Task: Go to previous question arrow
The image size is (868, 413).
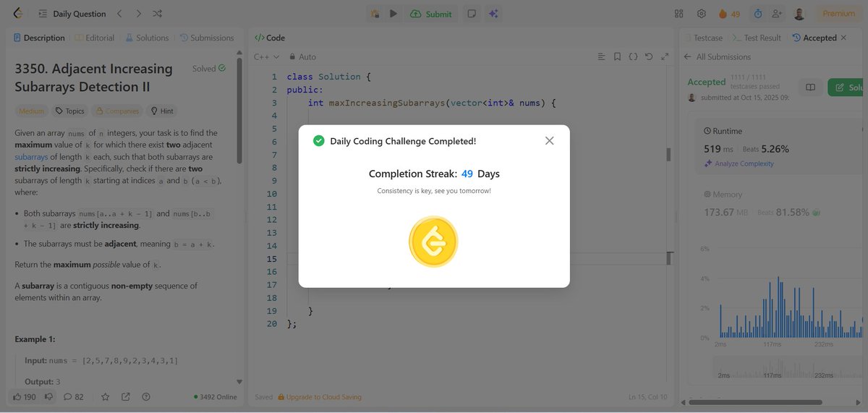Action: [119, 14]
